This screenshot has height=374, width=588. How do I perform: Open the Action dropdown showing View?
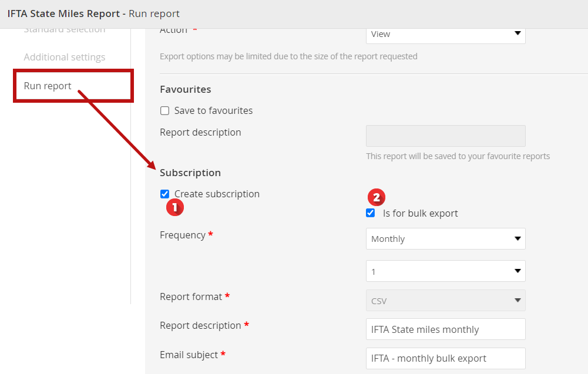pyautogui.click(x=445, y=34)
